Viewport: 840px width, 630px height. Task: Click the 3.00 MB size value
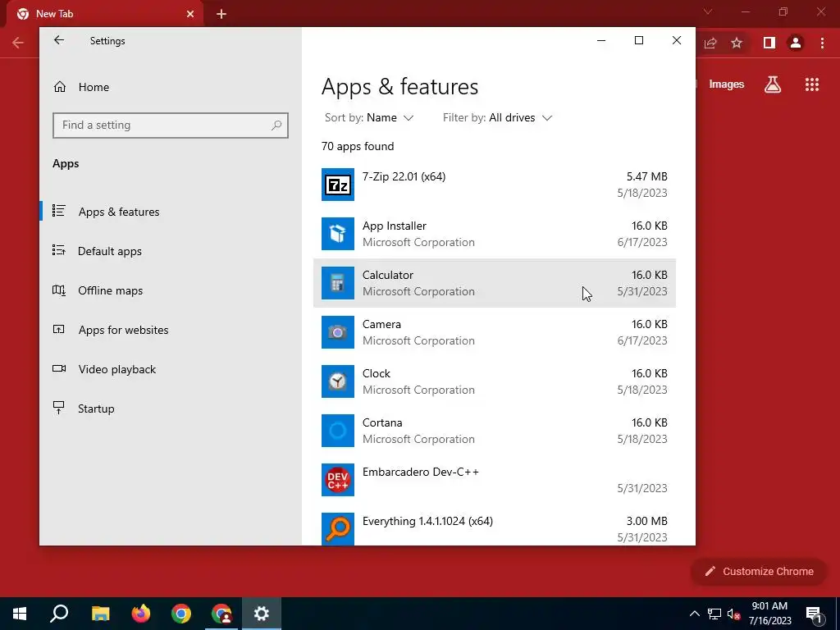click(647, 521)
